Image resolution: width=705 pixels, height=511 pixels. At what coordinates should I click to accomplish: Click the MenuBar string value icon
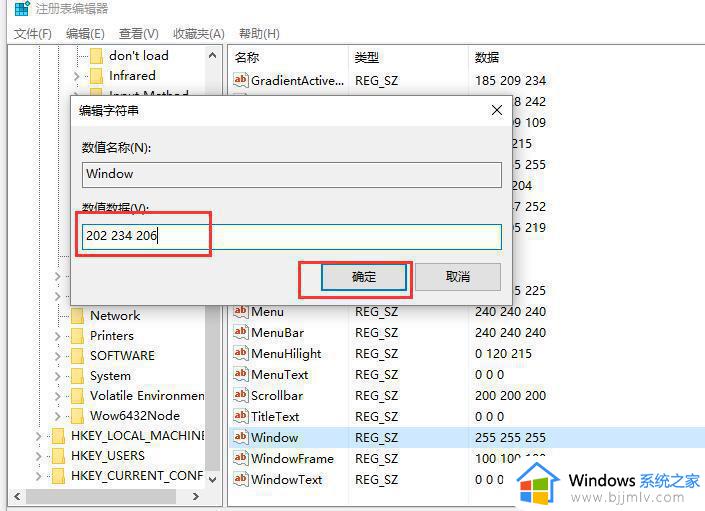click(x=241, y=332)
